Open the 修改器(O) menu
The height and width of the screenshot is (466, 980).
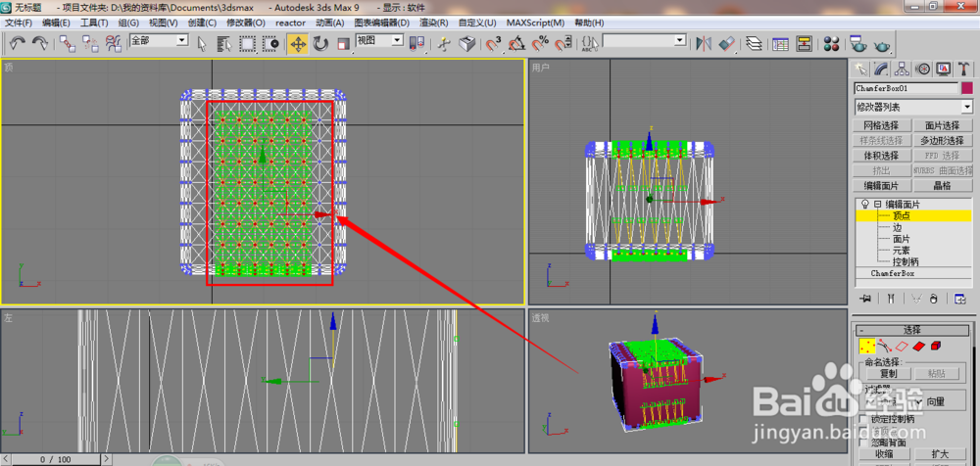pyautogui.click(x=246, y=23)
